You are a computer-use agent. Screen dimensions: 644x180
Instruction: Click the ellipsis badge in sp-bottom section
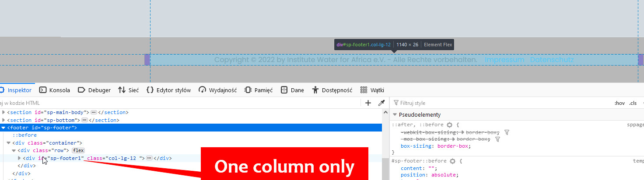(84, 120)
